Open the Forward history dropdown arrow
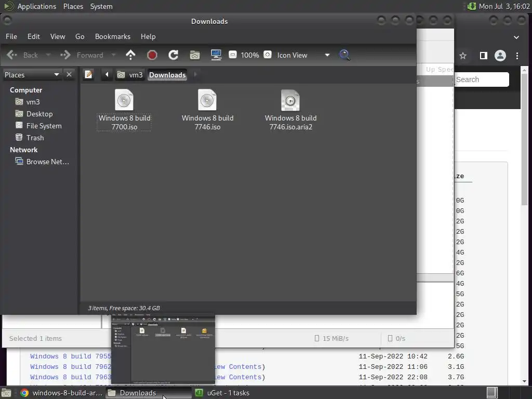Image resolution: width=532 pixels, height=399 pixels. (114, 55)
